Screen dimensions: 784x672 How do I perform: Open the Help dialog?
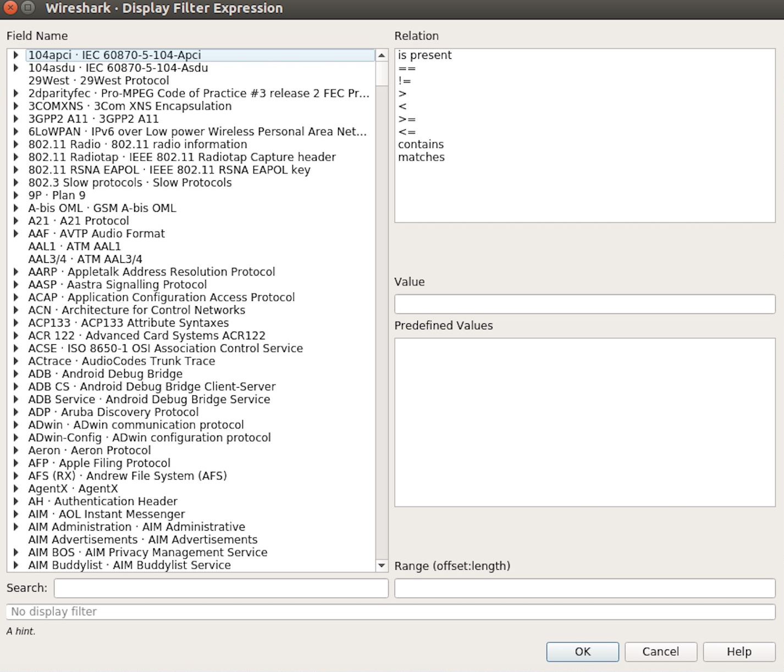(x=739, y=652)
